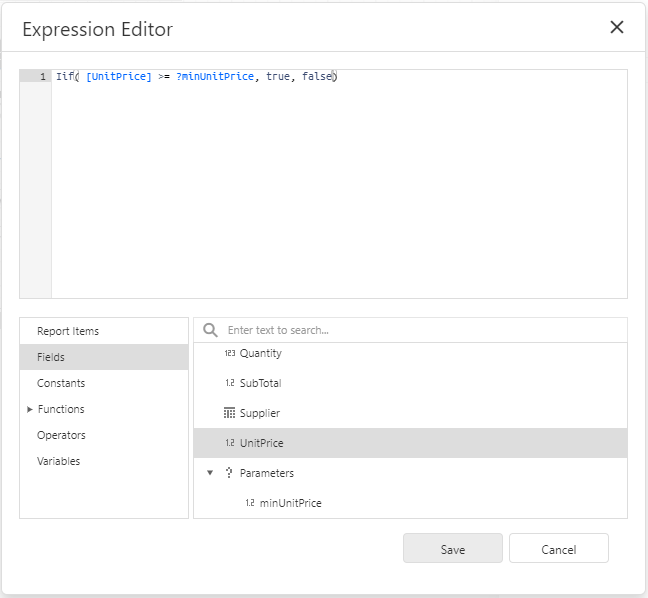Select the Report Items category
This screenshot has width=648, height=598.
pyautogui.click(x=68, y=331)
